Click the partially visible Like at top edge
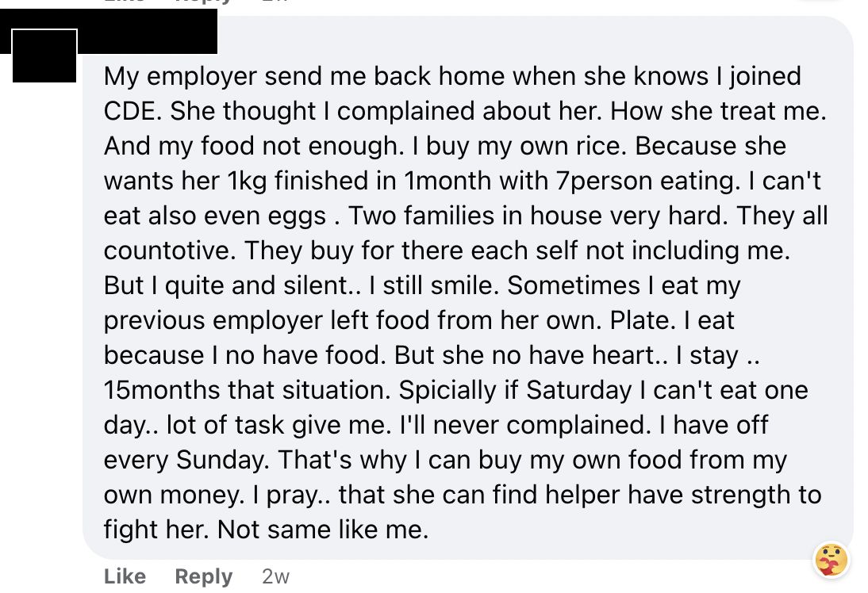868x593 pixels. (x=125, y=2)
